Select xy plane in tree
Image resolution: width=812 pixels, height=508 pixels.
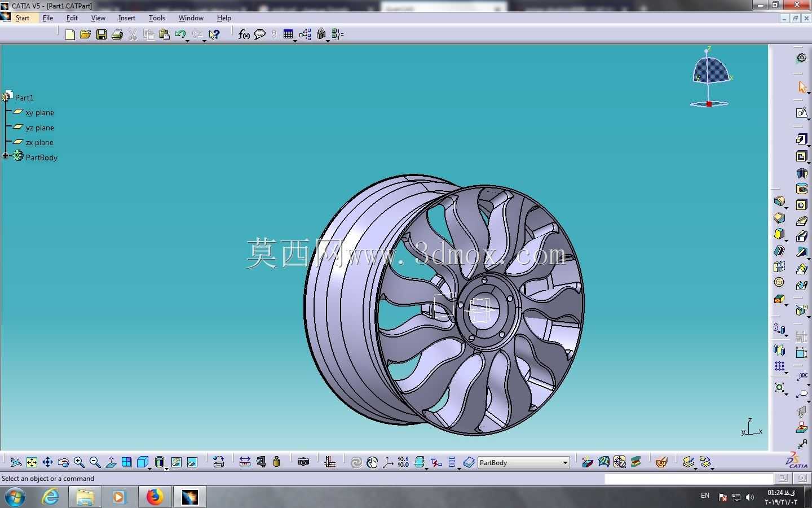pos(39,112)
